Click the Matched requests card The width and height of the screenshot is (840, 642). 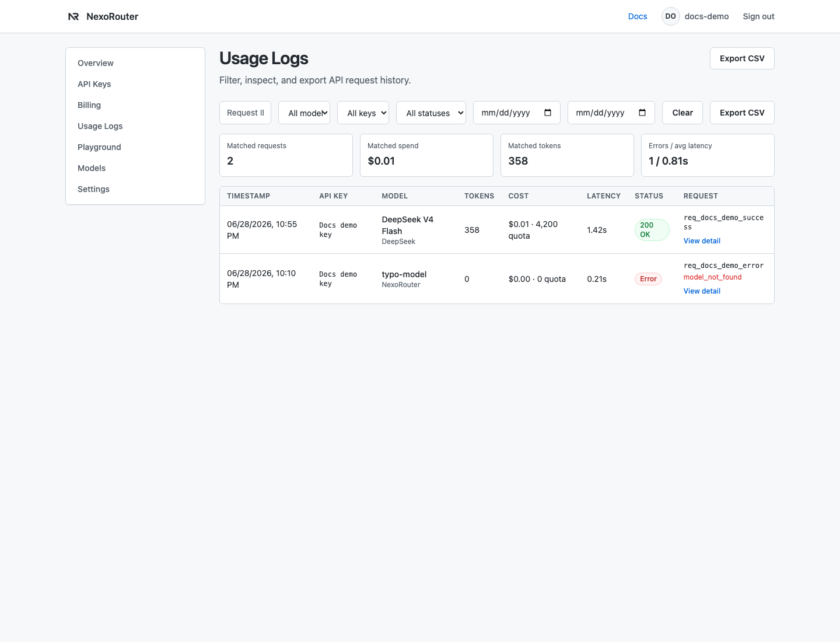point(286,155)
